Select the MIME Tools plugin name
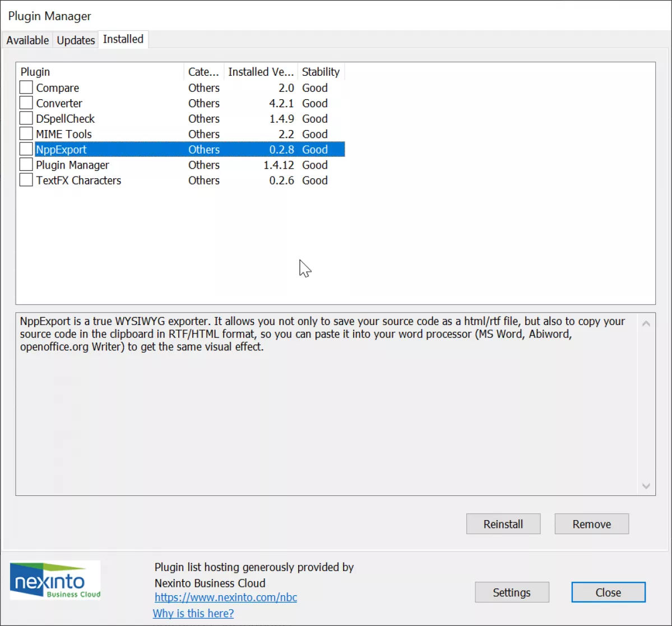This screenshot has height=626, width=672. tap(64, 134)
